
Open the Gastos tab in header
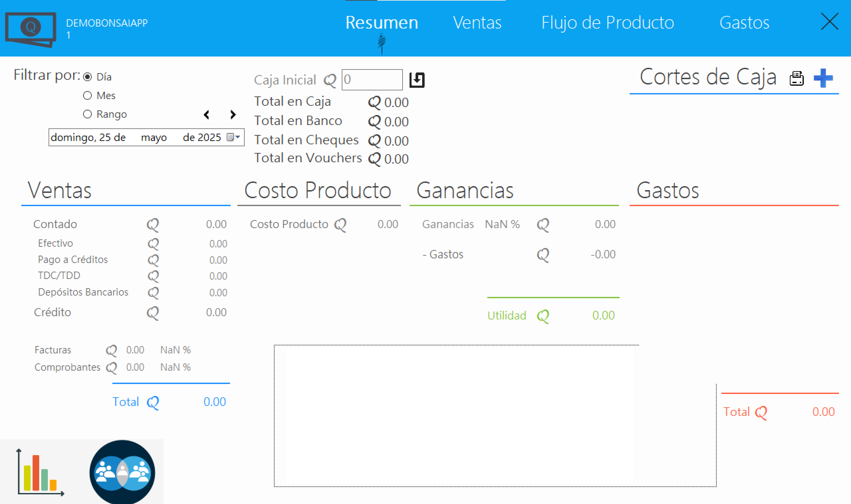click(744, 23)
